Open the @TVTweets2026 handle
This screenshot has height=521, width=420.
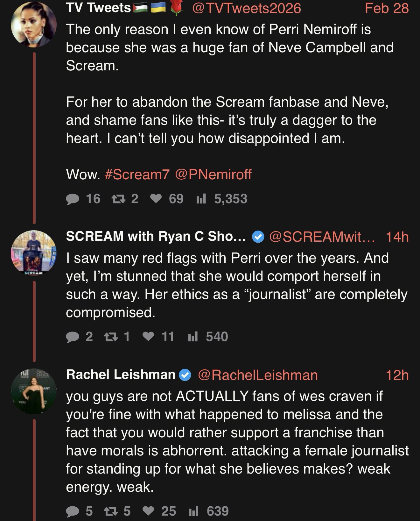[x=246, y=8]
